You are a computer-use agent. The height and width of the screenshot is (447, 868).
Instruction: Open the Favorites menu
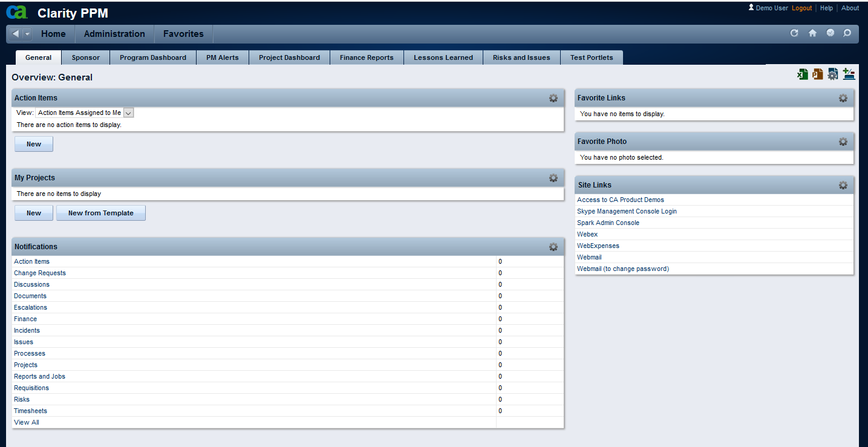coord(183,34)
